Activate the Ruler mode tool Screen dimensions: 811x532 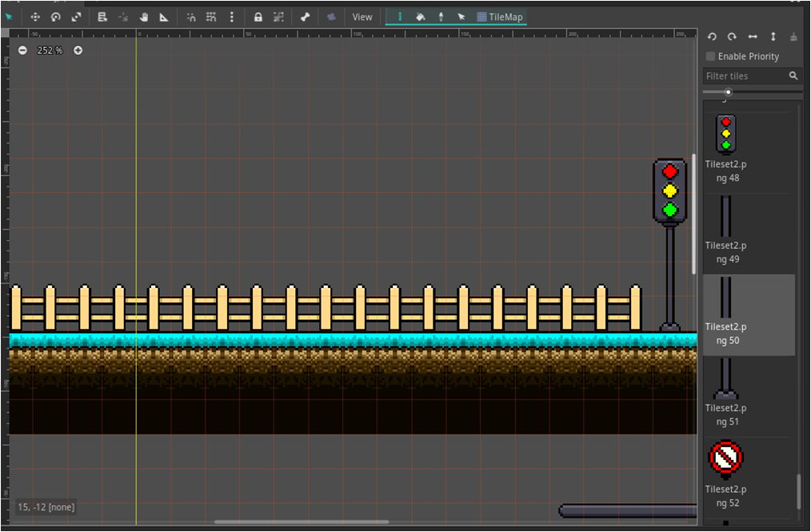click(x=164, y=17)
